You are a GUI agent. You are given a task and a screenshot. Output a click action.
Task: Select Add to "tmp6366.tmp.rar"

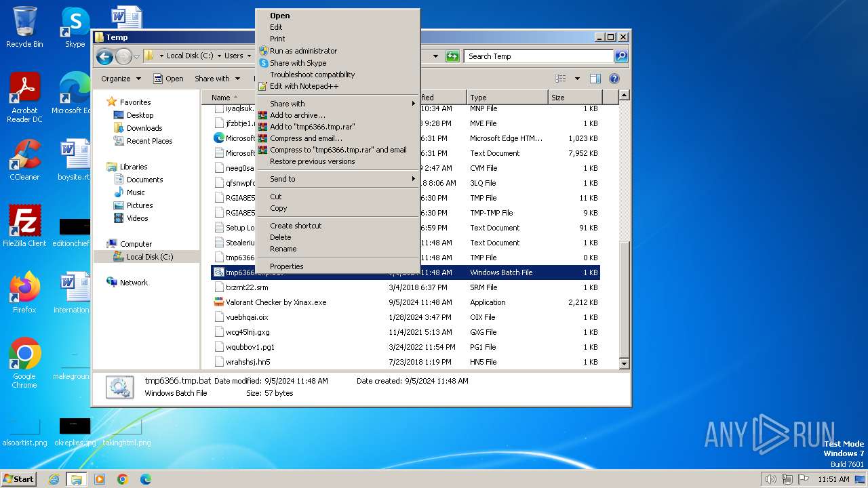pyautogui.click(x=338, y=127)
